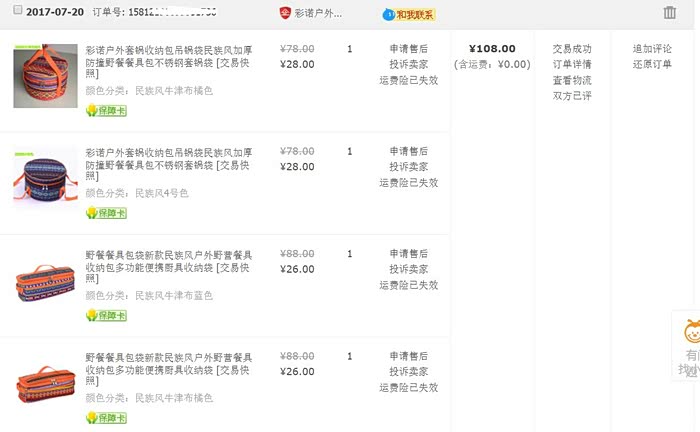Click order date 2017-07-20
The height and width of the screenshot is (432, 700).
point(55,12)
